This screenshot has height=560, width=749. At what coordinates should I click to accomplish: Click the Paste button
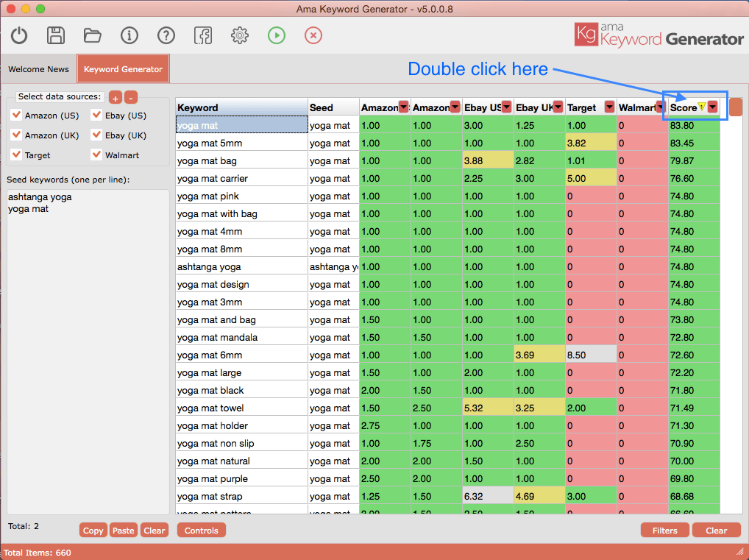tap(124, 531)
